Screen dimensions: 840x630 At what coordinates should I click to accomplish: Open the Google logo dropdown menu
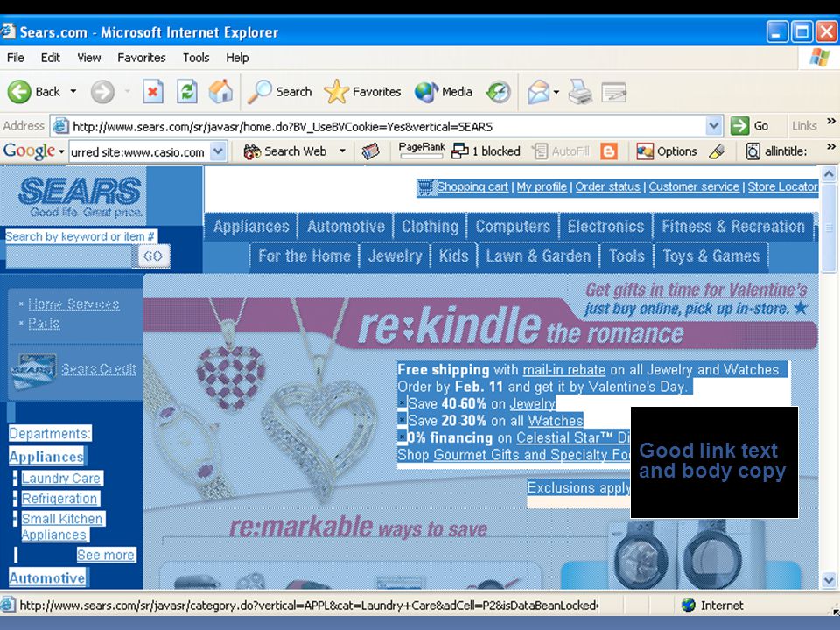pyautogui.click(x=61, y=151)
